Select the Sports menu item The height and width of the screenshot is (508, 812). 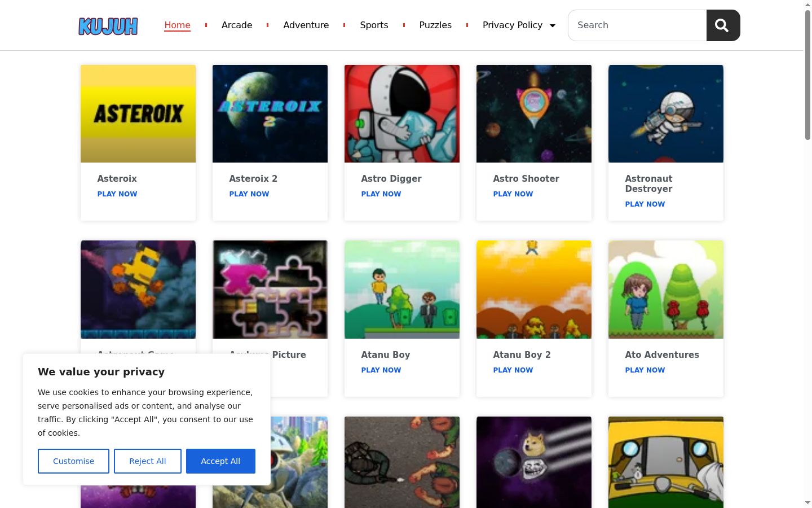click(x=374, y=25)
